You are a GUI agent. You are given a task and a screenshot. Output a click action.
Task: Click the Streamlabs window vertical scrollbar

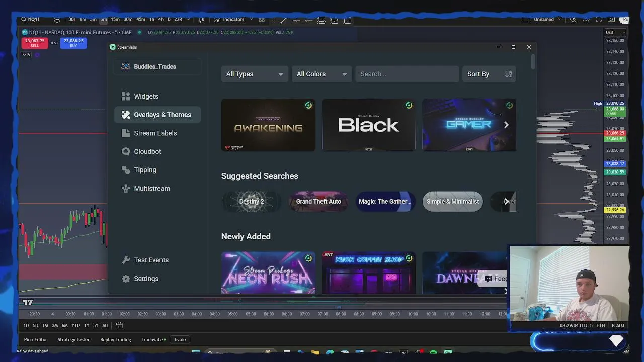click(533, 62)
